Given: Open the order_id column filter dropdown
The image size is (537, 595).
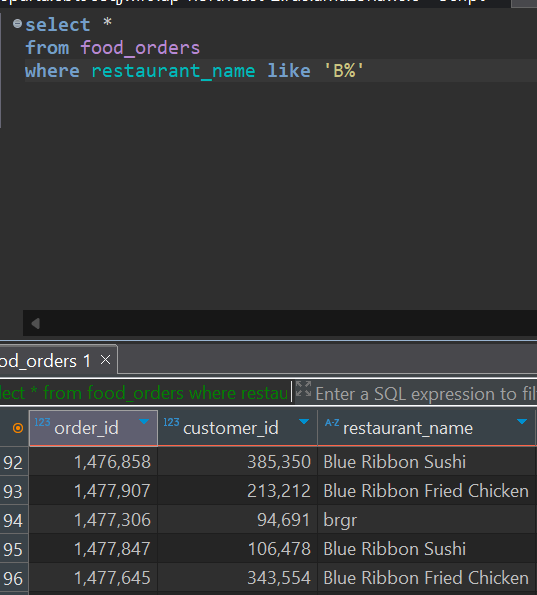Looking at the screenshot, I should tap(144, 422).
